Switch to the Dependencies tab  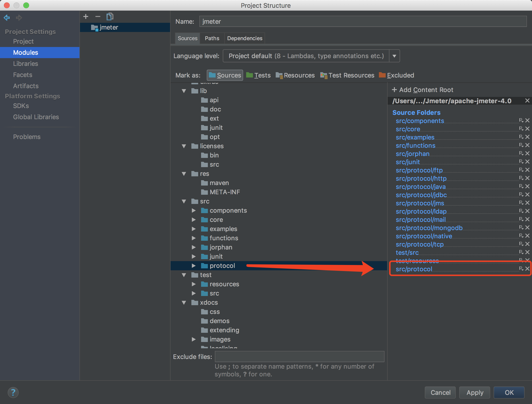[245, 38]
